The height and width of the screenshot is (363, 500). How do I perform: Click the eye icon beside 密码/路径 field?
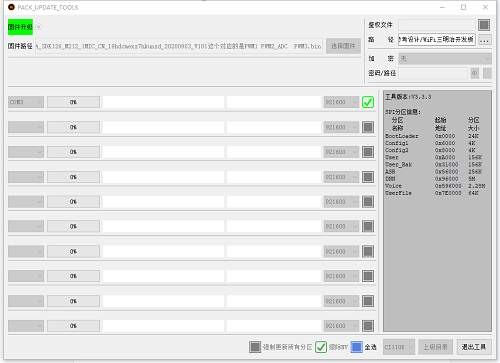coord(474,73)
